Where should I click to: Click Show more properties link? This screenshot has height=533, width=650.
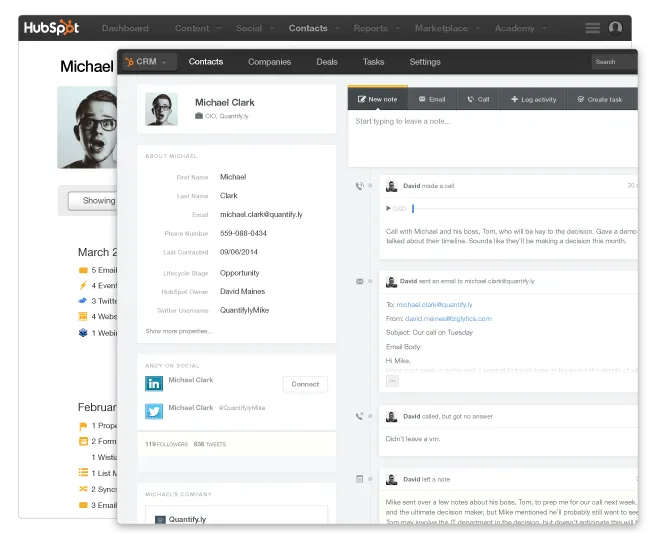coord(178,330)
